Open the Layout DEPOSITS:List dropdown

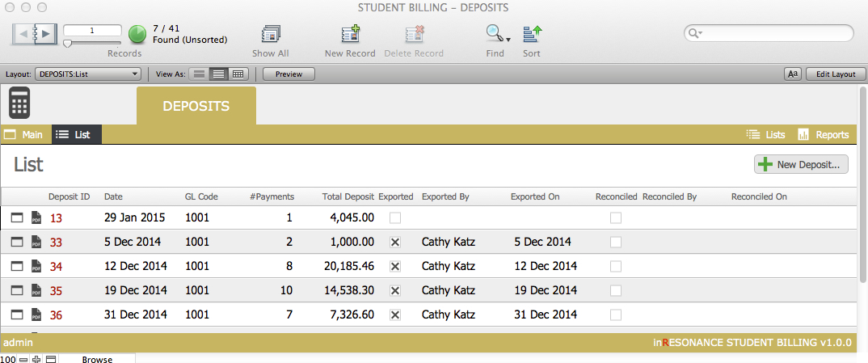pos(88,74)
